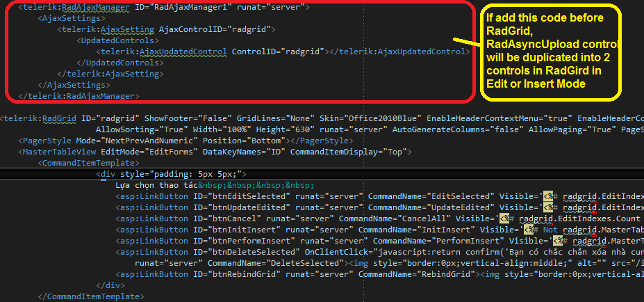Click the ID="btnUpdateEdited" attribute

pos(242,207)
